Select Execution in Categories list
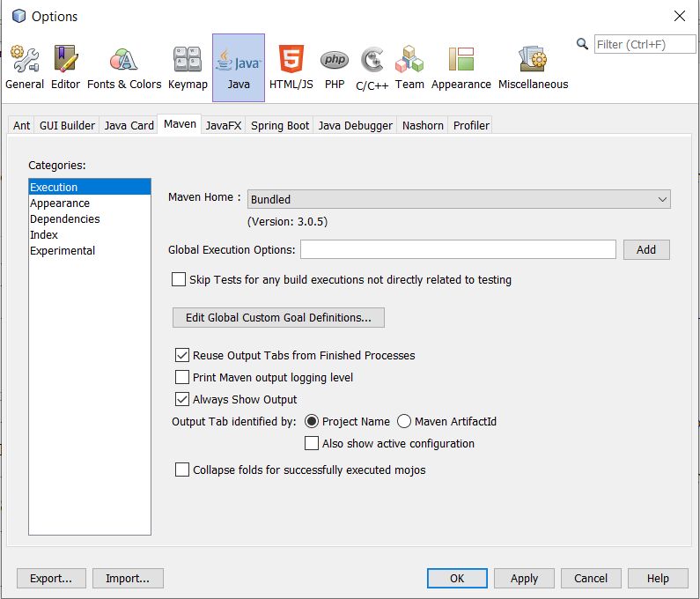The width and height of the screenshot is (700, 599). coord(90,187)
